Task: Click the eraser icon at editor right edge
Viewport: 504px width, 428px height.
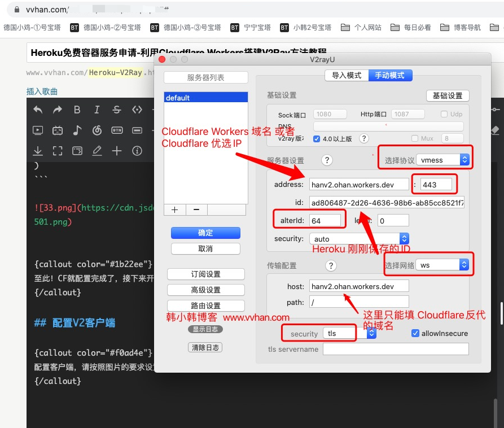Action: click(x=496, y=130)
